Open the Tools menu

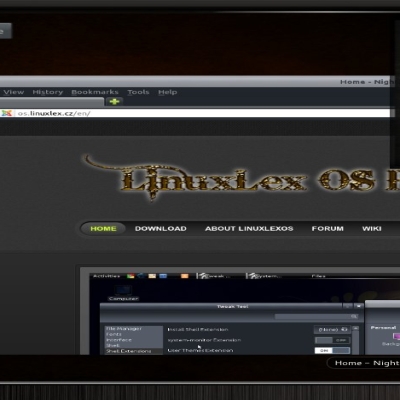coord(138,92)
